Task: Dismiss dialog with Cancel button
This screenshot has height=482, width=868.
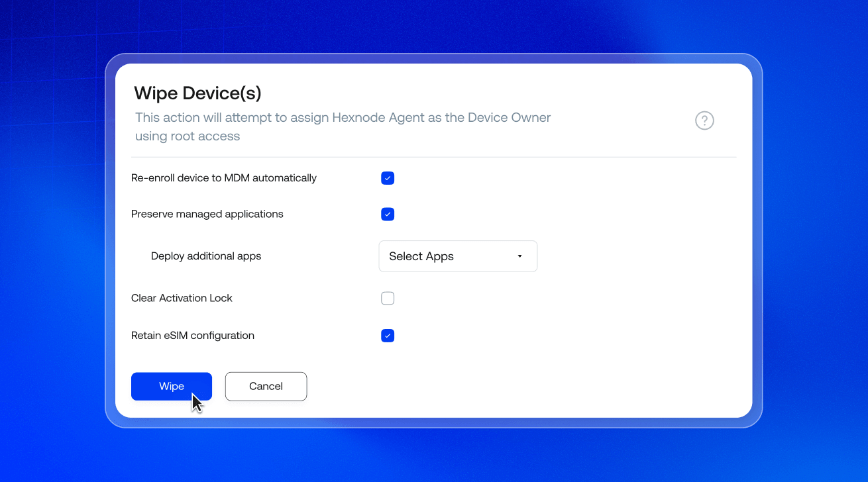Action: [266, 387]
